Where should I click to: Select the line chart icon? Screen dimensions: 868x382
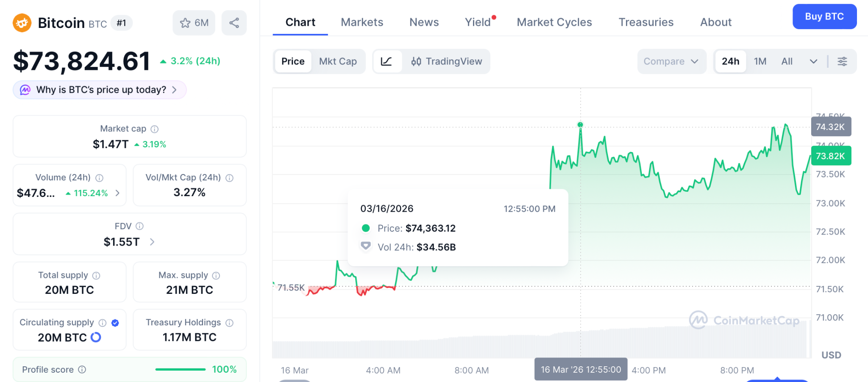(387, 61)
